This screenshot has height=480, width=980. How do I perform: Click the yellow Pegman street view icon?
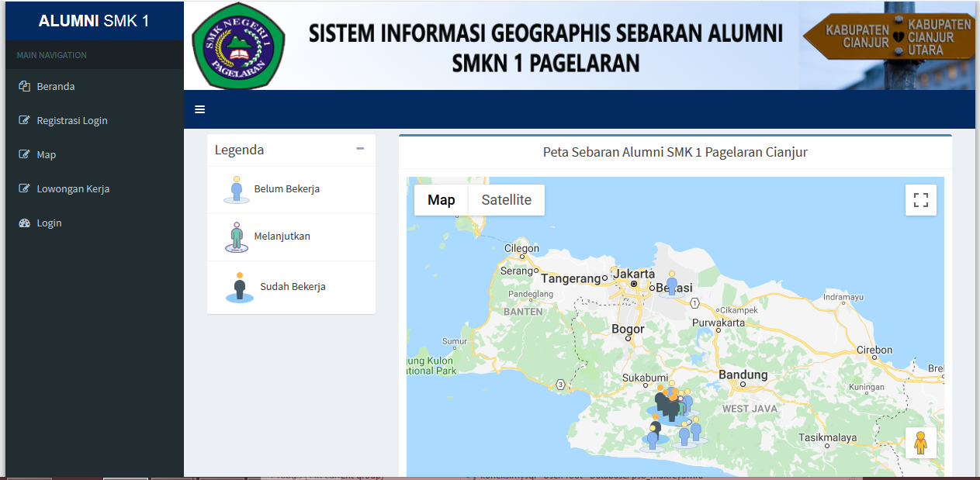921,442
